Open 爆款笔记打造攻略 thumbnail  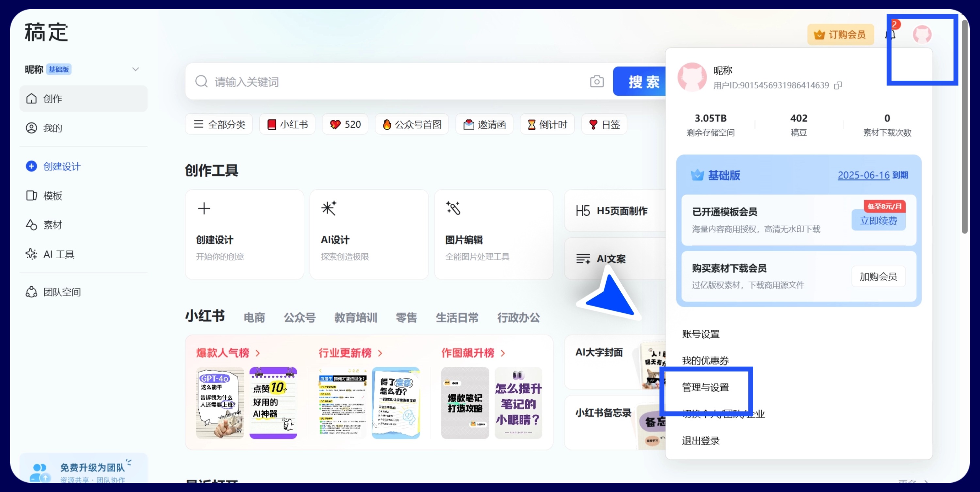465,403
